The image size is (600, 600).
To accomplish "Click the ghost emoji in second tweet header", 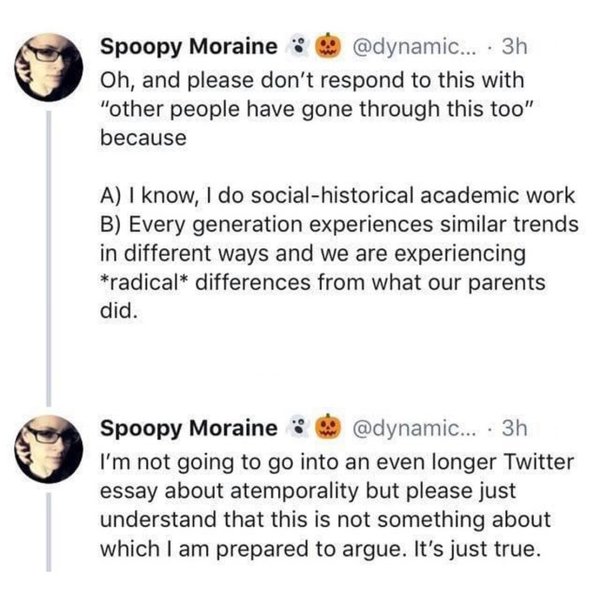I will tap(297, 429).
